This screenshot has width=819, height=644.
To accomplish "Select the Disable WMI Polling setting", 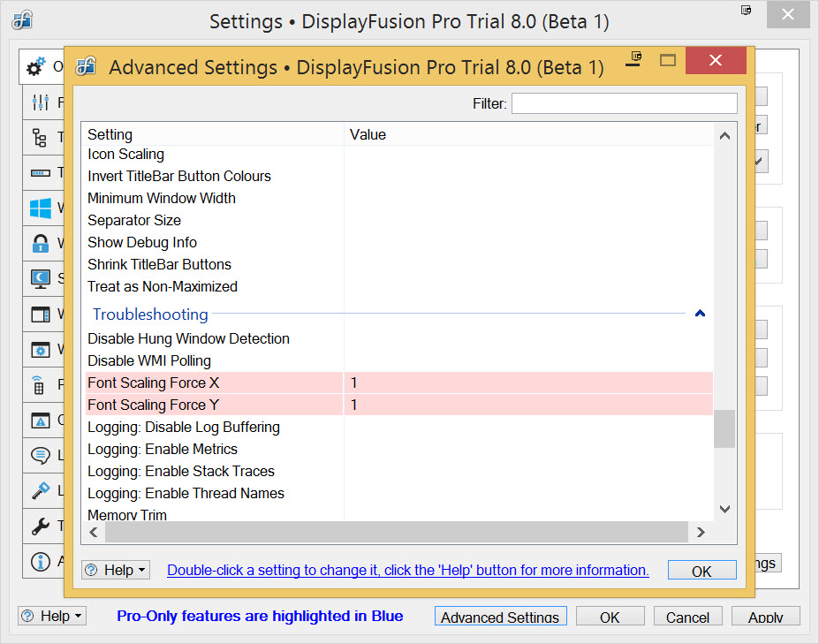I will pos(149,360).
